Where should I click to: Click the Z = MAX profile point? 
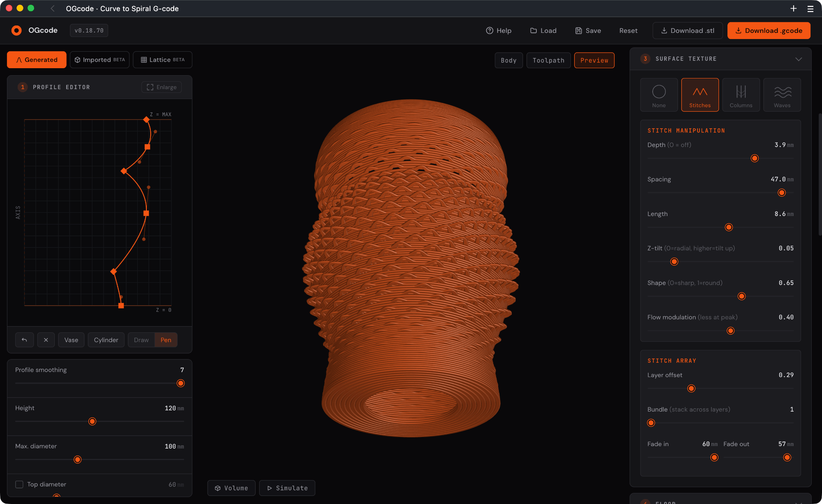146,120
